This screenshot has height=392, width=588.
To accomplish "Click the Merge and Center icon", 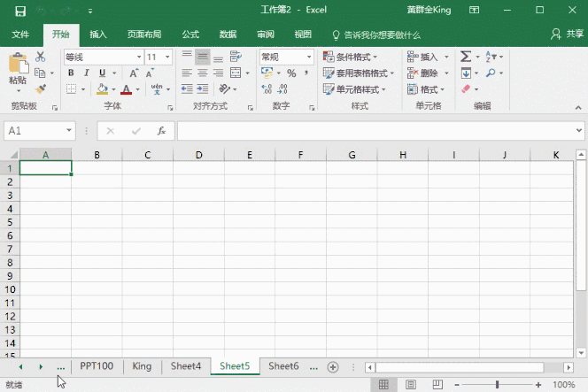I will pyautogui.click(x=236, y=73).
